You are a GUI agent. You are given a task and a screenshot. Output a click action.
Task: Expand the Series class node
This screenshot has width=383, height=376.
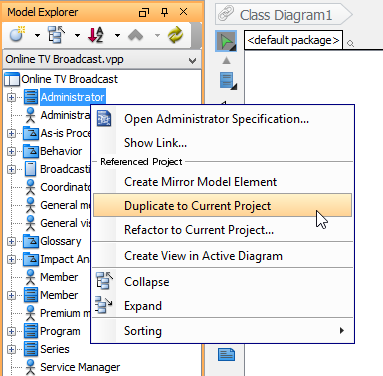pos(11,349)
